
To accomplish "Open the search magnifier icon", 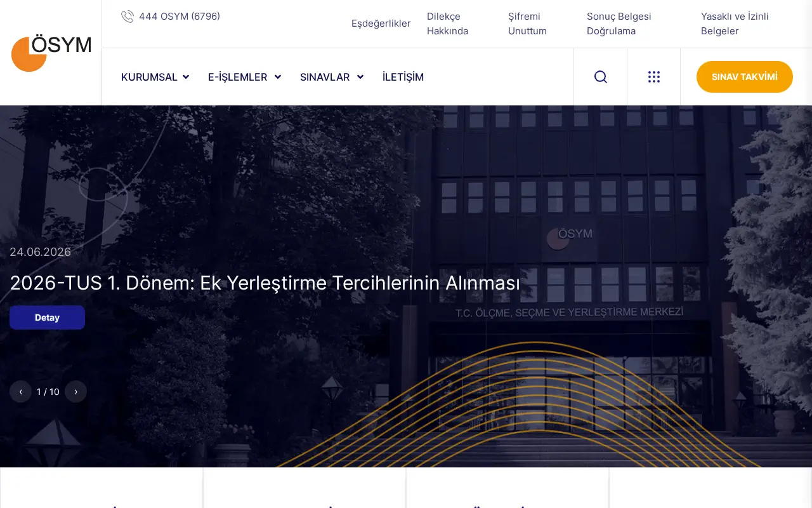I will (601, 77).
